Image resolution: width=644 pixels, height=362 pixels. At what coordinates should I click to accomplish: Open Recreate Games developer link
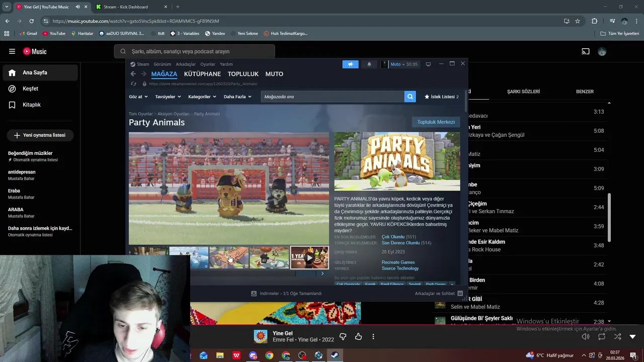(398, 262)
